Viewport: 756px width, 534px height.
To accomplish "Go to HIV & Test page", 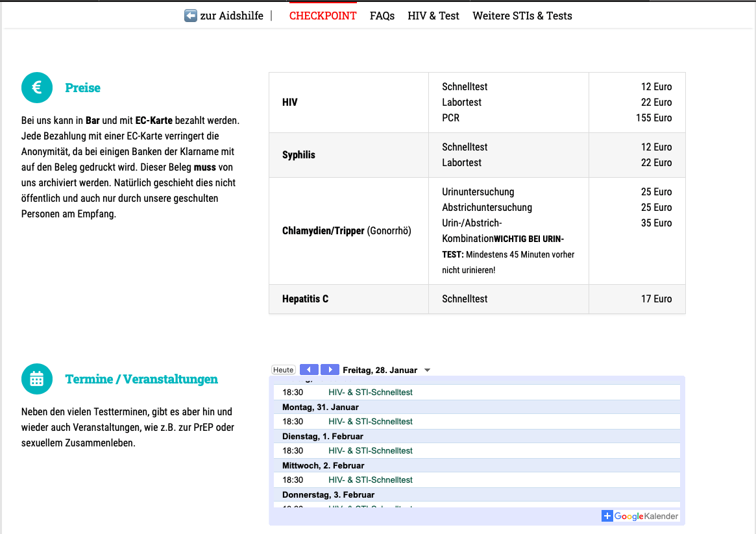I will point(433,16).
